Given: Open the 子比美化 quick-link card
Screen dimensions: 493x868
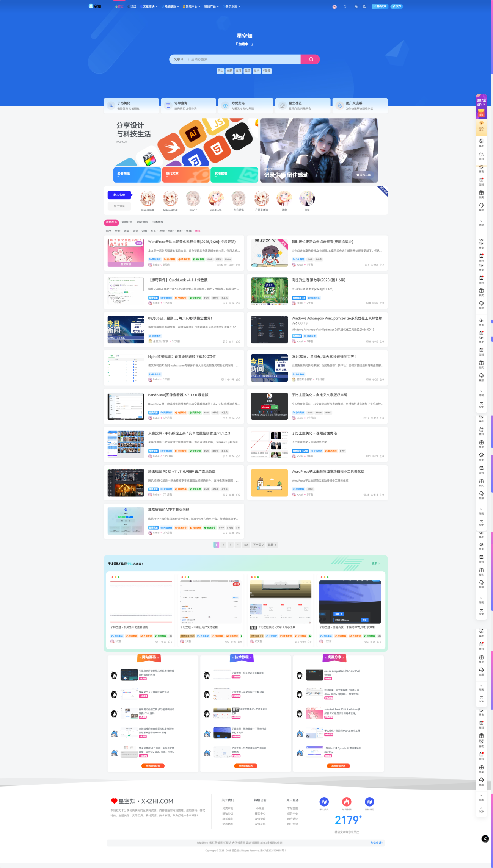Looking at the screenshot, I should point(132,106).
